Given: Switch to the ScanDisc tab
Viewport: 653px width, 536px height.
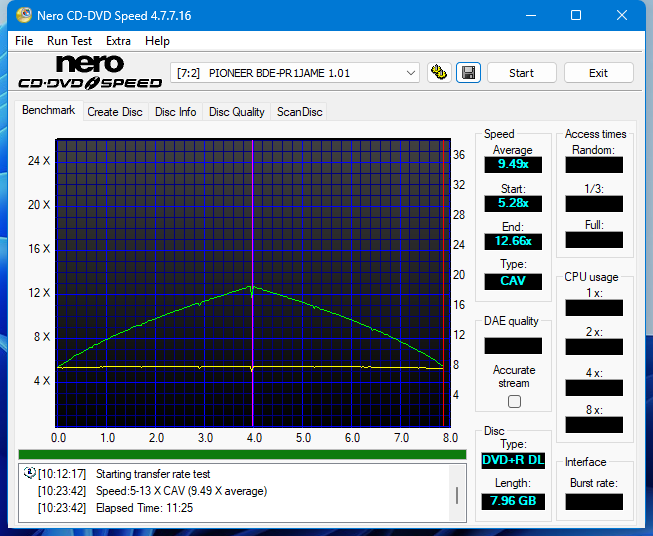Looking at the screenshot, I should click(300, 112).
